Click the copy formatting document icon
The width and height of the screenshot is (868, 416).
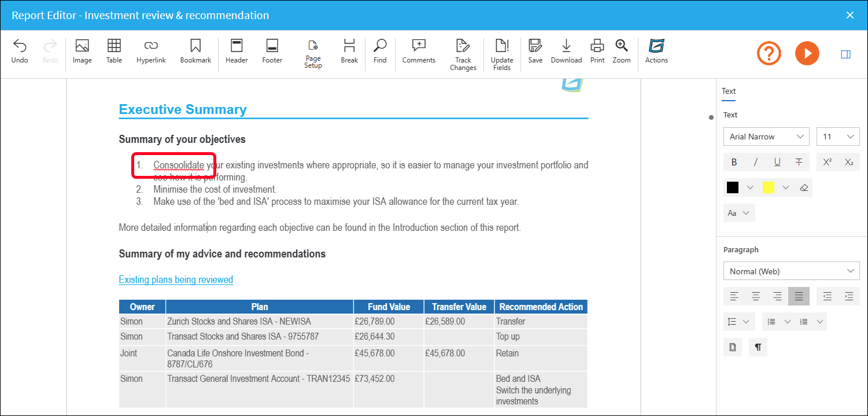[x=733, y=347]
